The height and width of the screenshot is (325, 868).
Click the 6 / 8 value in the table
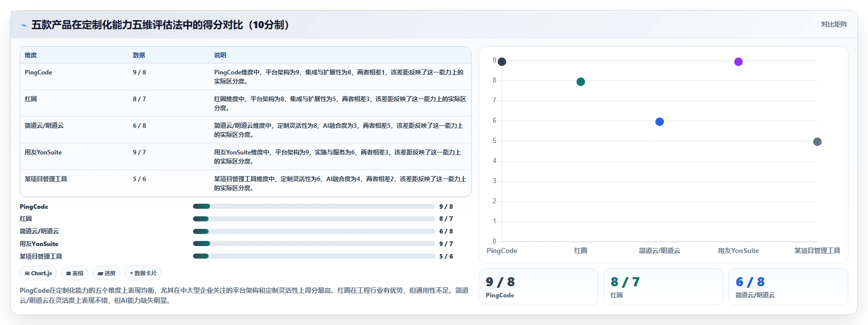pos(140,126)
